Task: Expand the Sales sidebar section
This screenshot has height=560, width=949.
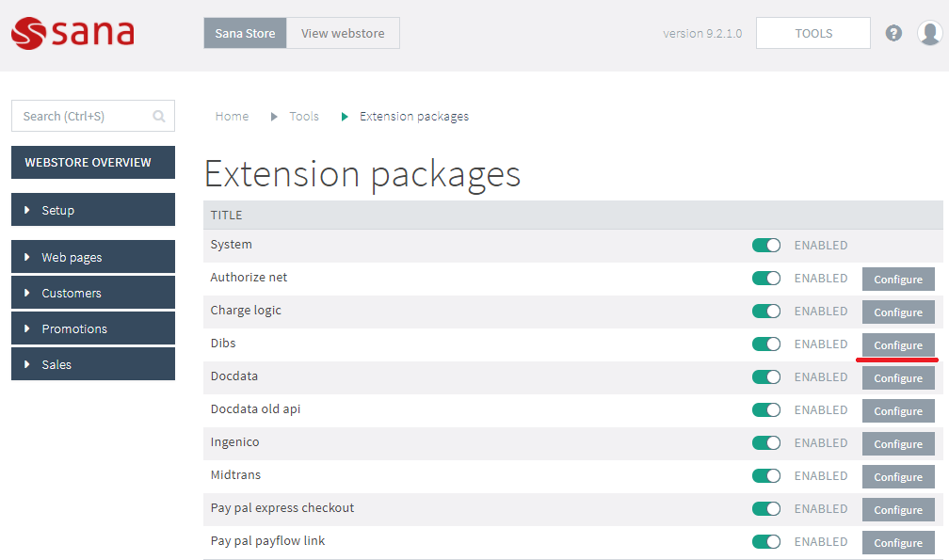Action: [x=93, y=364]
